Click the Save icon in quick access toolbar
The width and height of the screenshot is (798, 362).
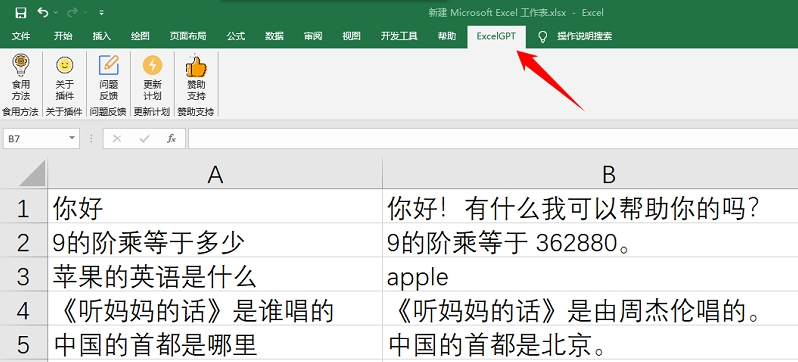[x=20, y=13]
